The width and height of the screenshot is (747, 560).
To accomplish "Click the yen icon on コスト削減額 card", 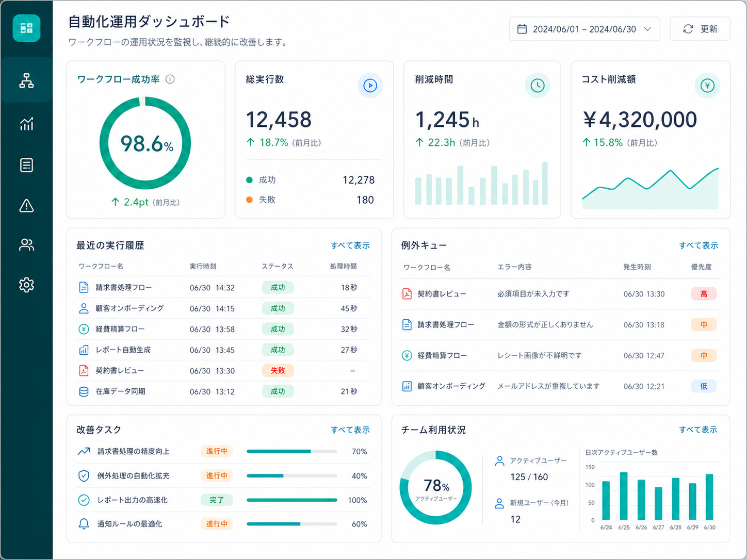I will tap(707, 86).
